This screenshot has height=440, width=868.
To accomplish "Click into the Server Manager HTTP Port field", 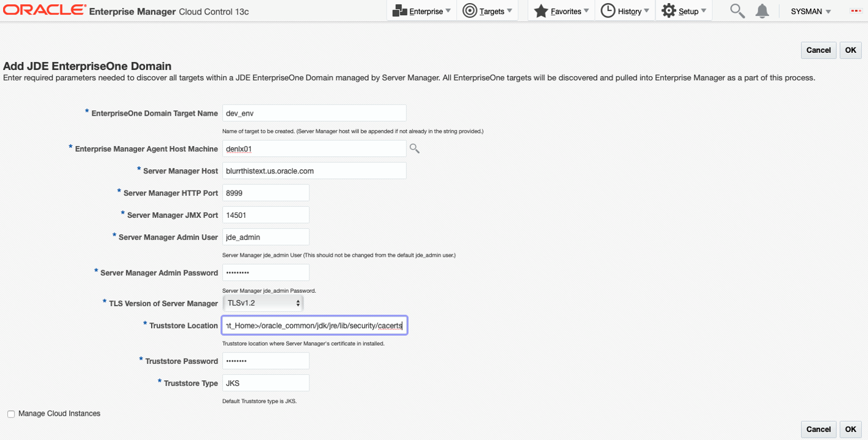I will (266, 193).
